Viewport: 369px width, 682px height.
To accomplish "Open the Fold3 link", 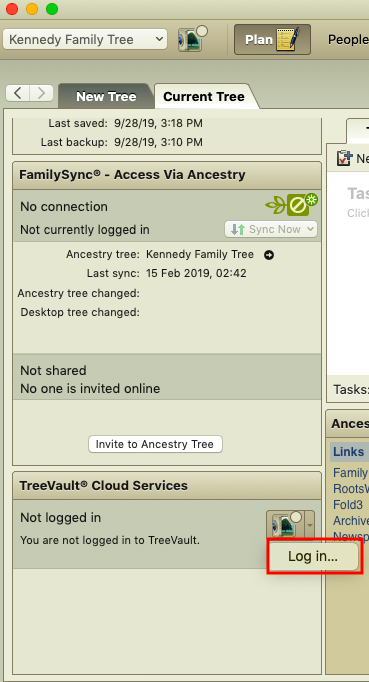I will click(x=348, y=505).
